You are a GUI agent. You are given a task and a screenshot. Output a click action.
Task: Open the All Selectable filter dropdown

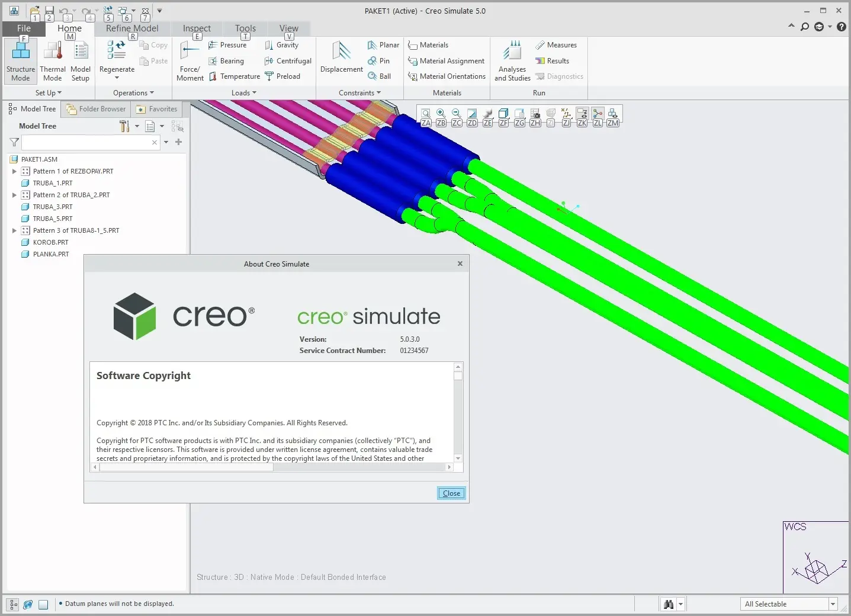pyautogui.click(x=833, y=604)
